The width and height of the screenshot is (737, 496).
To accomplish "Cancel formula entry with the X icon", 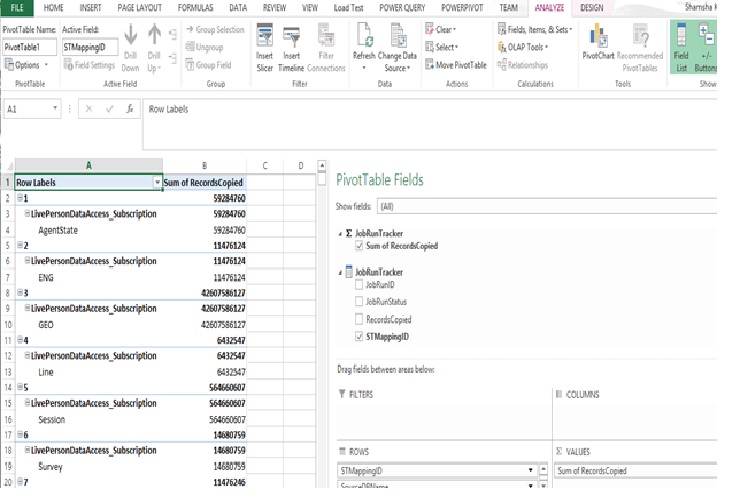I will point(89,109).
